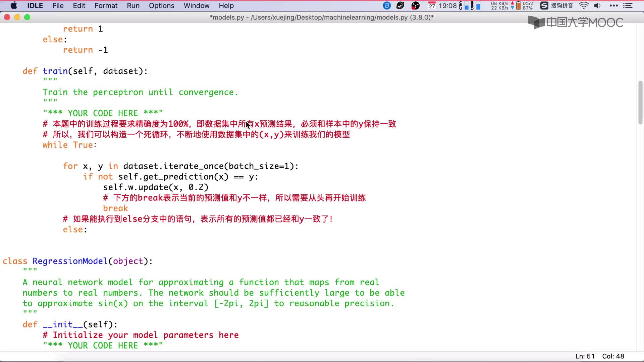Open the File menu
Screen dimensions: 644x362
(58, 6)
